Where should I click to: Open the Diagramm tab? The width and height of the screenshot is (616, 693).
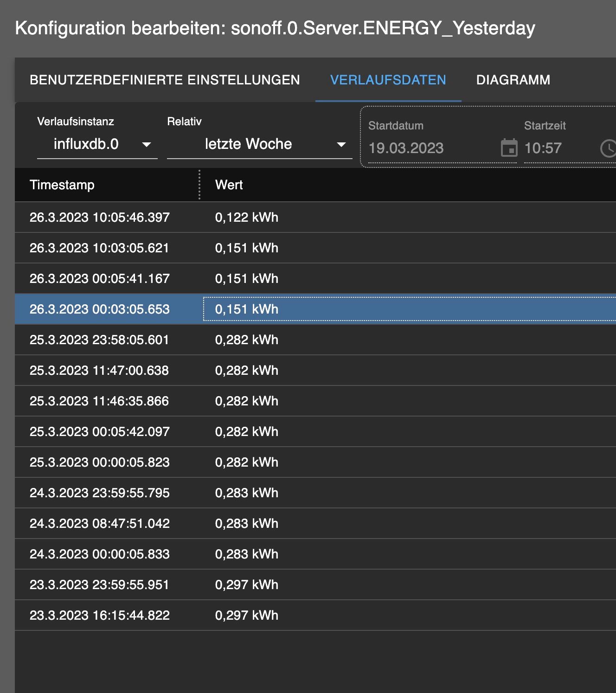coord(513,80)
